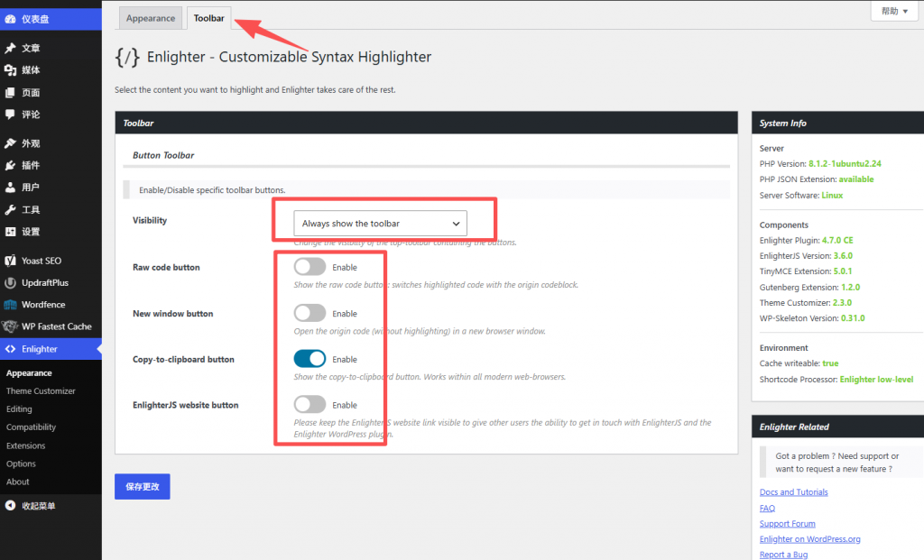Click the Media library icon

10,70
